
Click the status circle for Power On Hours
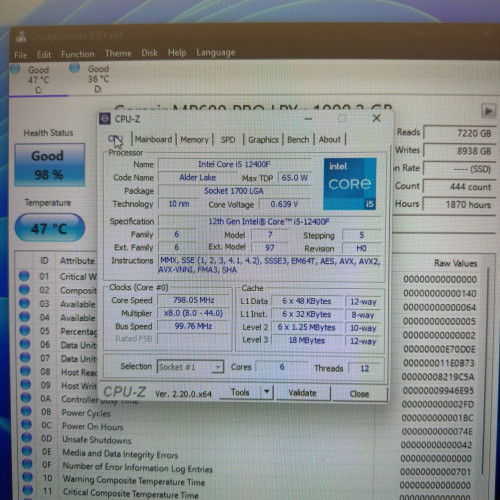tap(27, 424)
